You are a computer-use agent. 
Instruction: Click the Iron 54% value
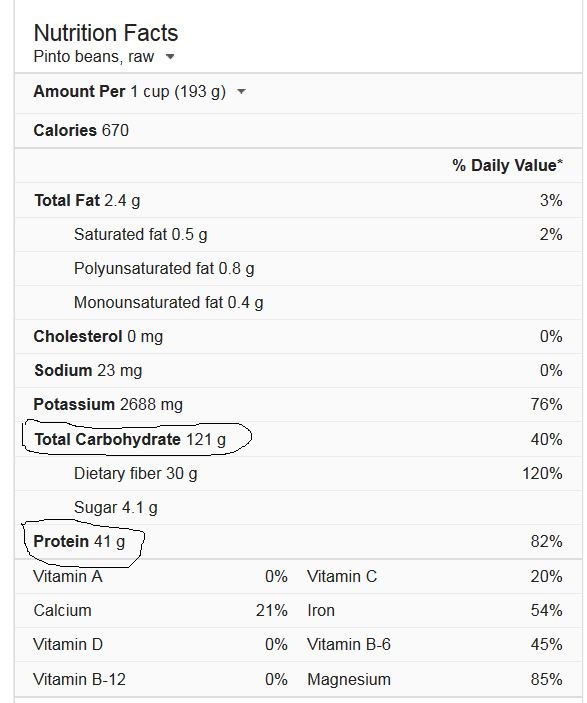point(546,611)
